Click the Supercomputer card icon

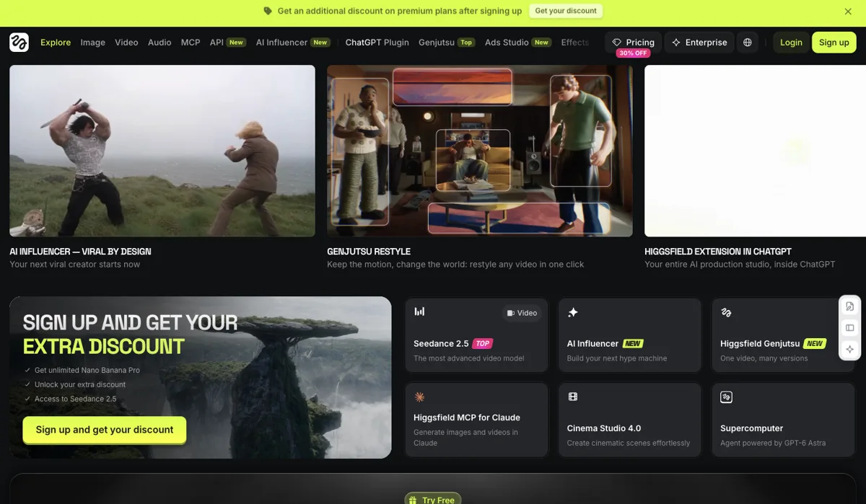point(726,397)
